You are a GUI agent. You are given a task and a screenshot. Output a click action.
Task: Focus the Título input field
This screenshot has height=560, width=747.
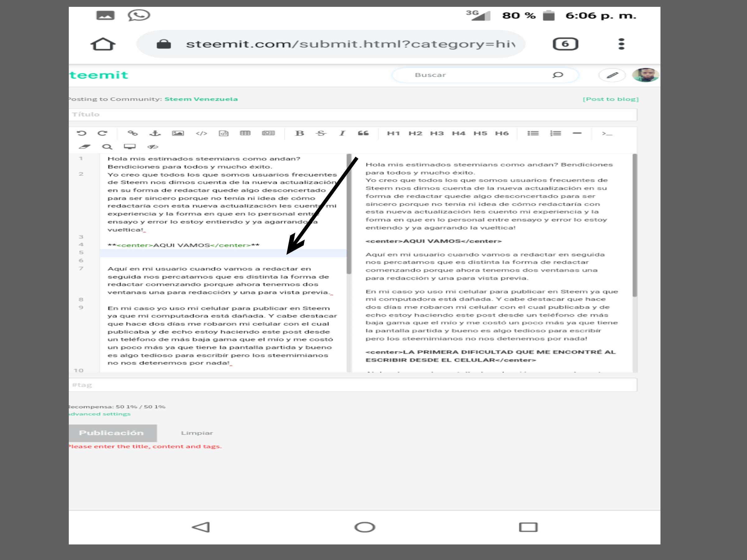click(353, 114)
